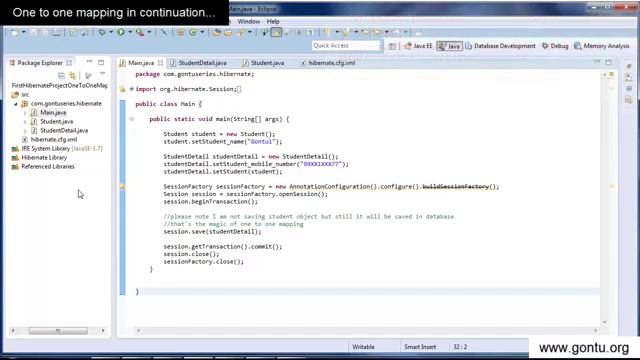Click the Open Perspective icon
Screen dimensions: 640x360
click(x=392, y=46)
